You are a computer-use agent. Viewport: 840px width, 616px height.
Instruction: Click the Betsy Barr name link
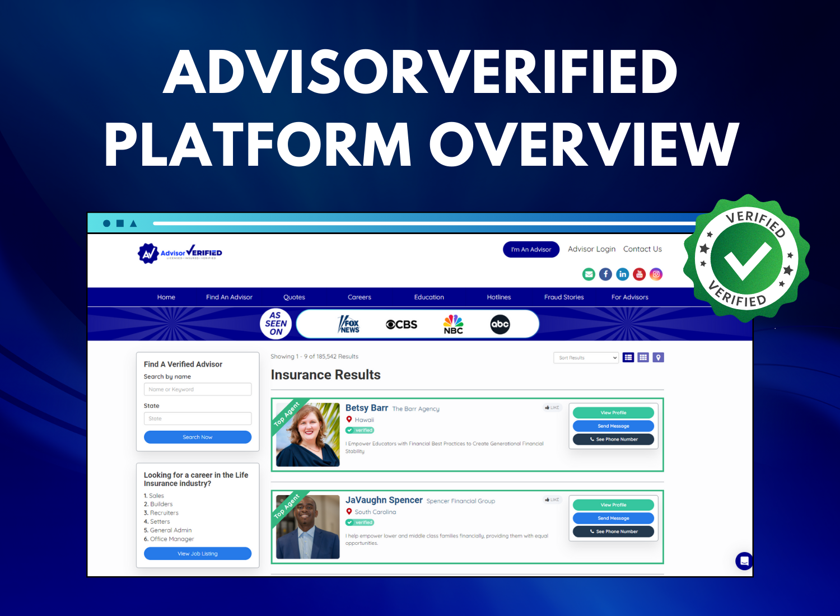[367, 408]
